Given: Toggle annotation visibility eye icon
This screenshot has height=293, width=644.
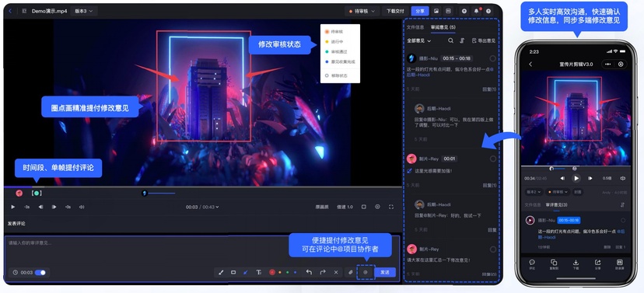Looking at the screenshot, I should (377, 208).
